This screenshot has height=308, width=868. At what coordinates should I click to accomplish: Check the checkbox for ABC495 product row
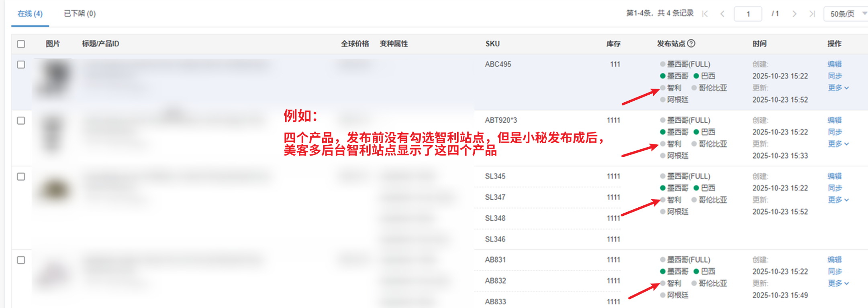[21, 65]
